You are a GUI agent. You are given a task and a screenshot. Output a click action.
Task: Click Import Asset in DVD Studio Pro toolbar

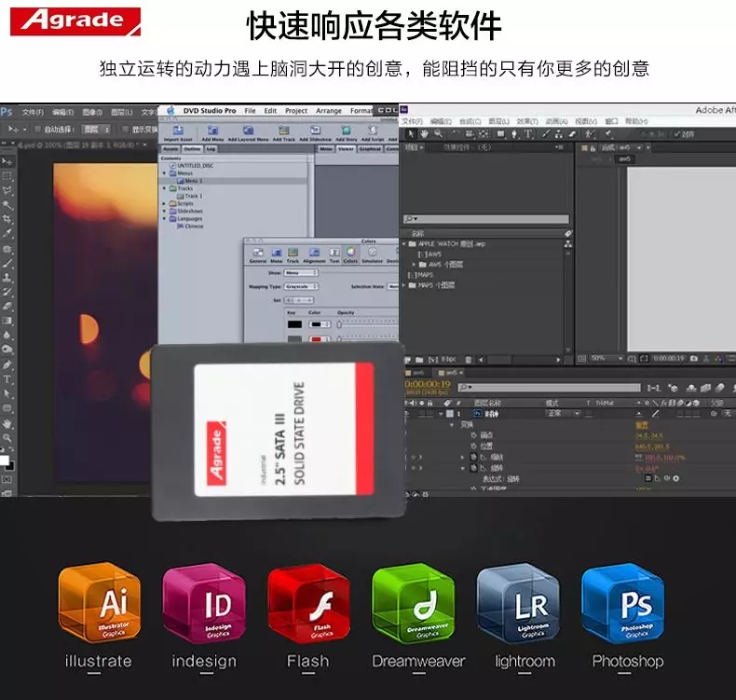coord(177,131)
